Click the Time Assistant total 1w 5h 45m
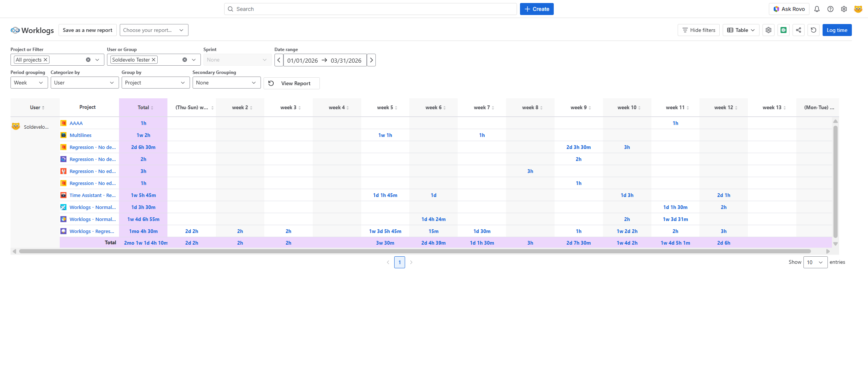Screen dimensions: 868x391 click(x=143, y=195)
